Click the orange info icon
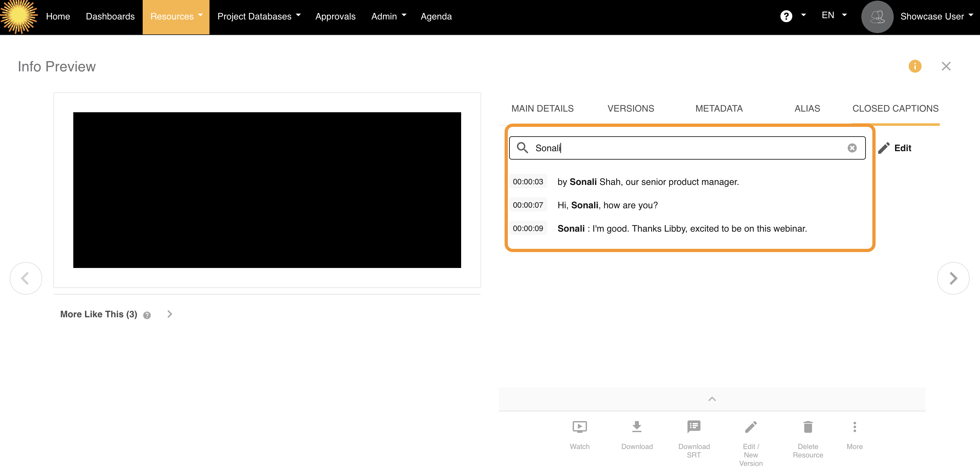This screenshot has height=473, width=980. click(914, 66)
